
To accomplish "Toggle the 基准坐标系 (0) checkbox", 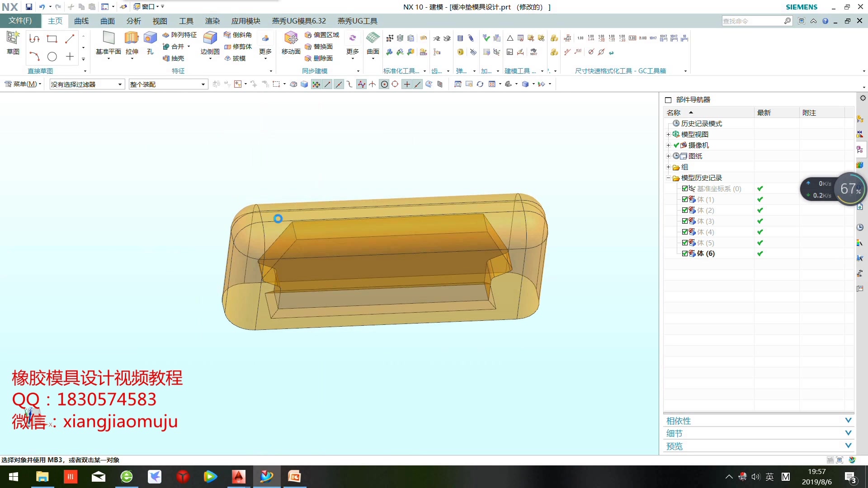I will click(x=685, y=188).
